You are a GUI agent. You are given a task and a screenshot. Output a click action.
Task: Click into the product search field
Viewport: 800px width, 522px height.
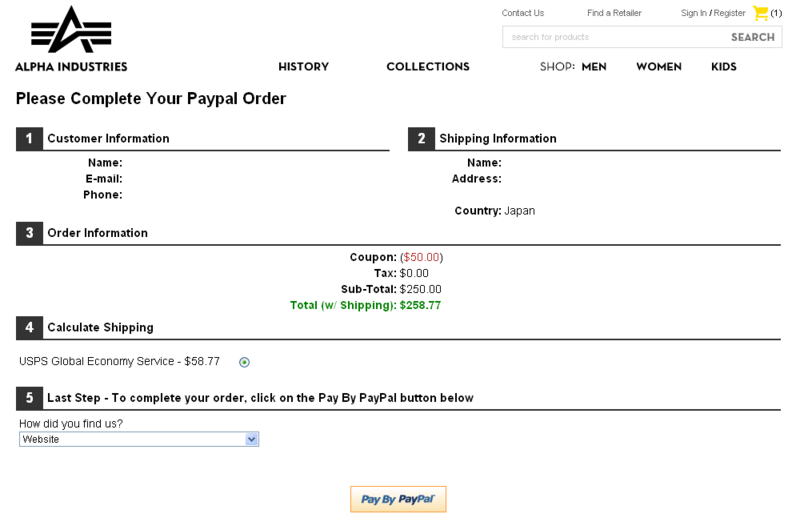coord(615,37)
